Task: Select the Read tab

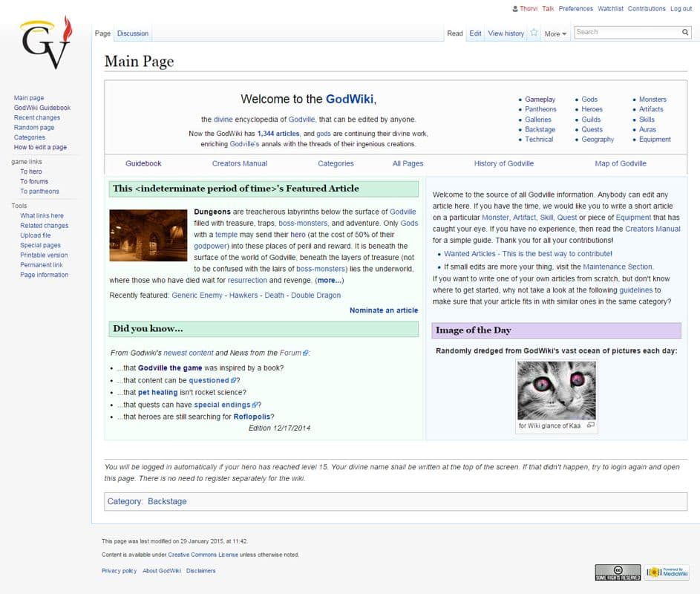Action: (x=455, y=33)
